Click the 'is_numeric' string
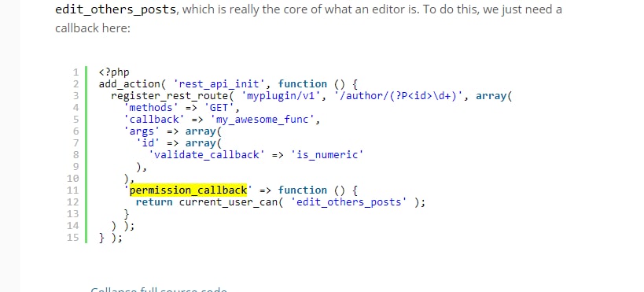The image size is (644, 292). pos(327,155)
